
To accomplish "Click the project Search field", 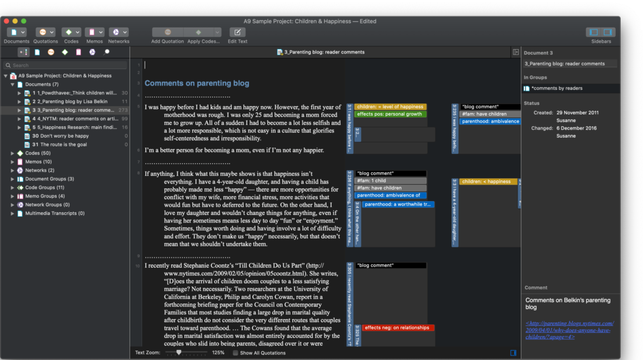I will [x=63, y=65].
